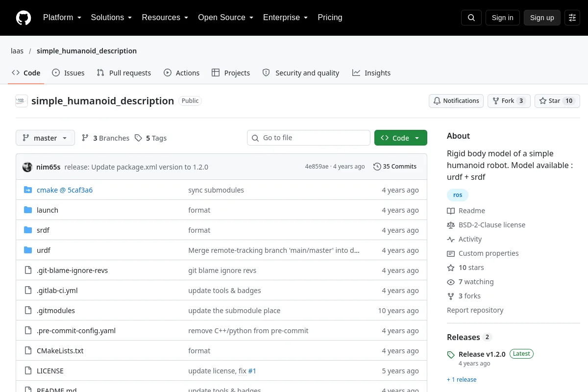Viewport: 588px width, 392px height.
Task: Switch to the Insights tab
Action: tap(371, 73)
